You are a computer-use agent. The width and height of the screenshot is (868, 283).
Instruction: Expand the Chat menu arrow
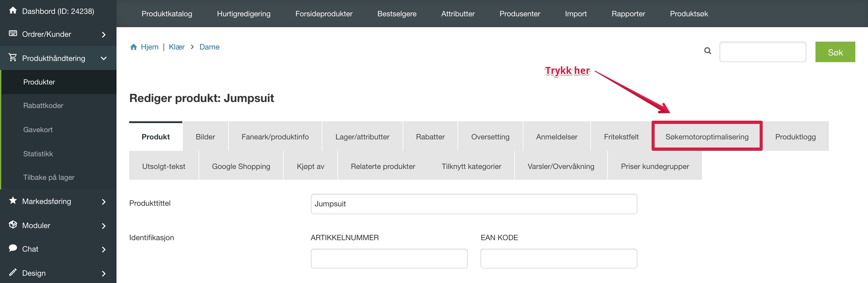pyautogui.click(x=104, y=250)
